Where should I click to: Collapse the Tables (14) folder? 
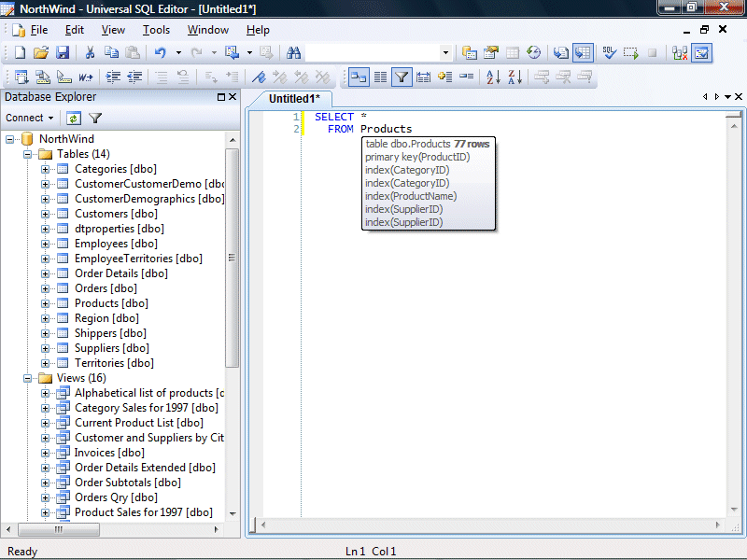pyautogui.click(x=29, y=154)
